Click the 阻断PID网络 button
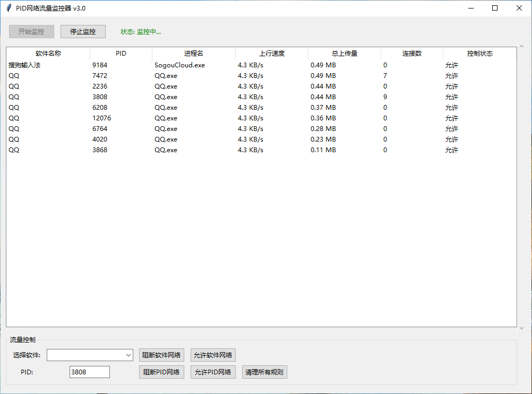The height and width of the screenshot is (394, 532). click(x=161, y=372)
